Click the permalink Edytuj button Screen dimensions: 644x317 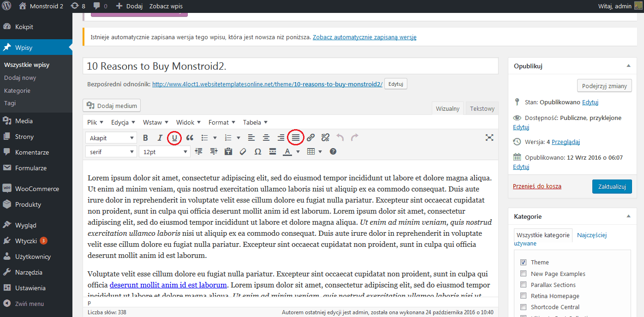[396, 84]
